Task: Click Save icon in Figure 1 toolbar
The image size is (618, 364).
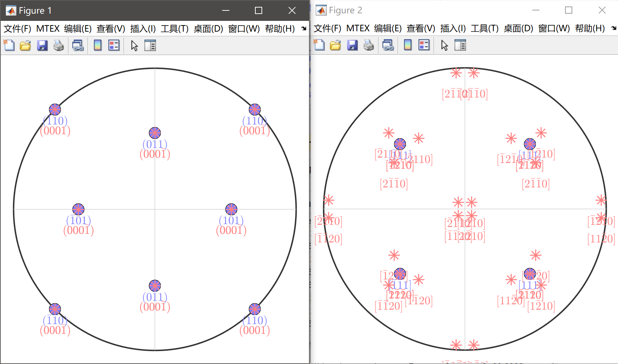Action: 42,45
